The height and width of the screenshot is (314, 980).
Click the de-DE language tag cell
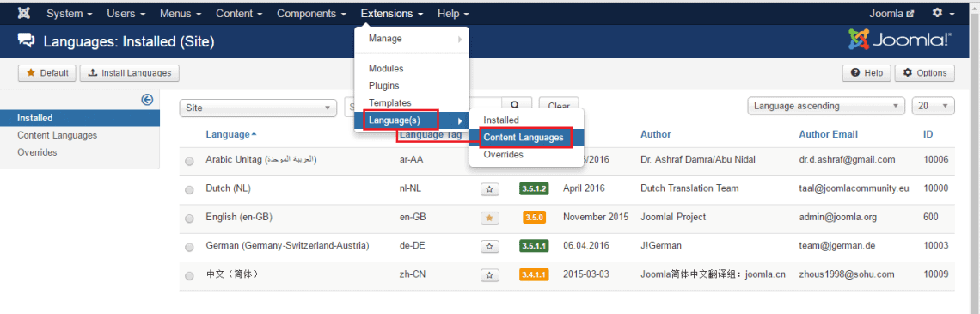coord(412,246)
